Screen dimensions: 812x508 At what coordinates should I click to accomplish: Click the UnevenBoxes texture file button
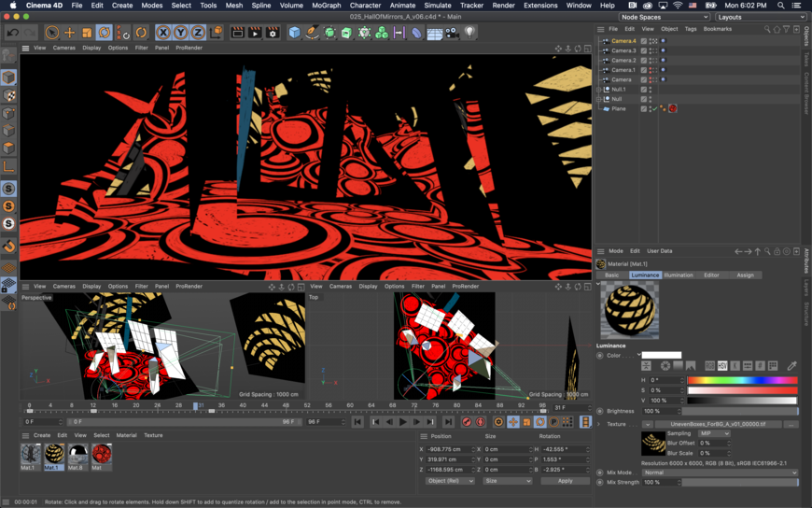(x=718, y=424)
